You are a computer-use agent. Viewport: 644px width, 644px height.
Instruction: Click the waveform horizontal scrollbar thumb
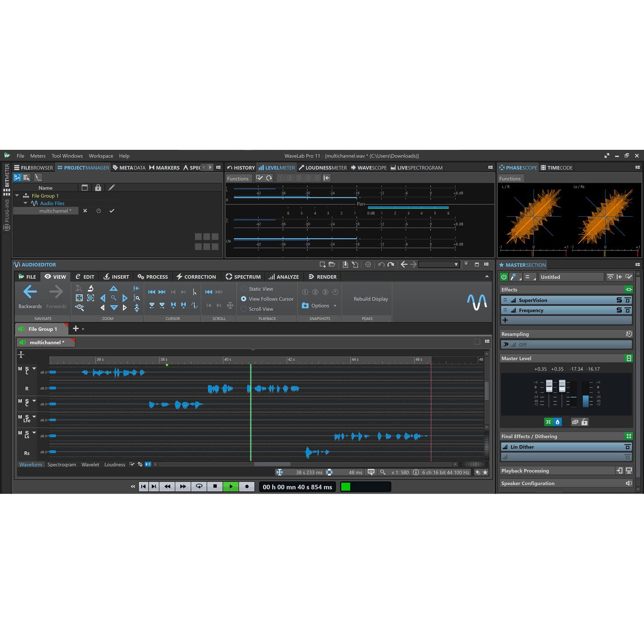pos(272,464)
